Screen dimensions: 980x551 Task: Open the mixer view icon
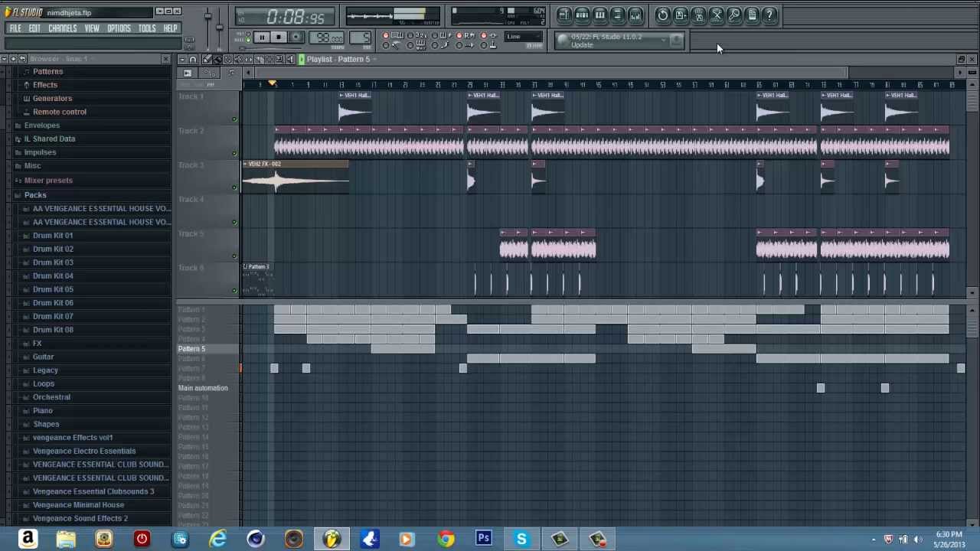tap(635, 15)
